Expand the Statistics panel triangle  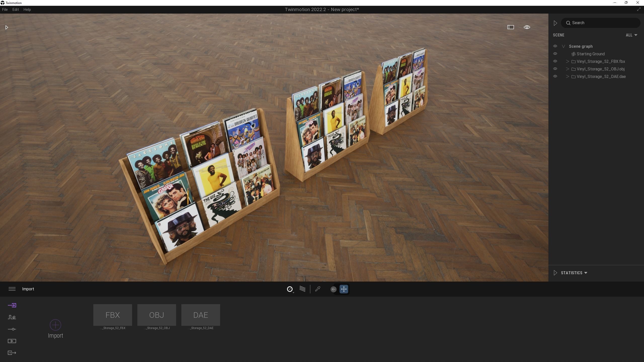pyautogui.click(x=555, y=273)
